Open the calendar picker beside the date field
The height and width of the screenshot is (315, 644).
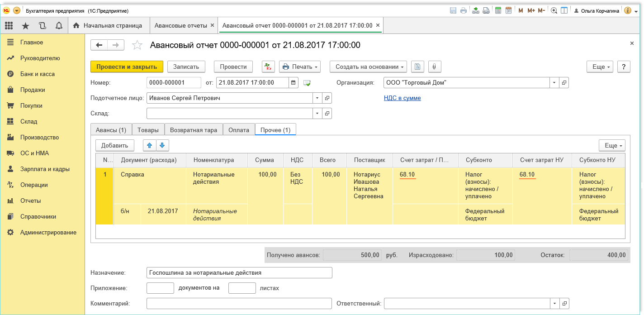tap(294, 82)
